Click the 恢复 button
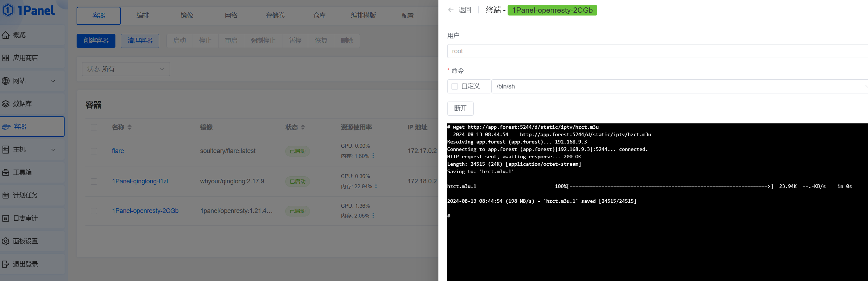 pos(321,41)
